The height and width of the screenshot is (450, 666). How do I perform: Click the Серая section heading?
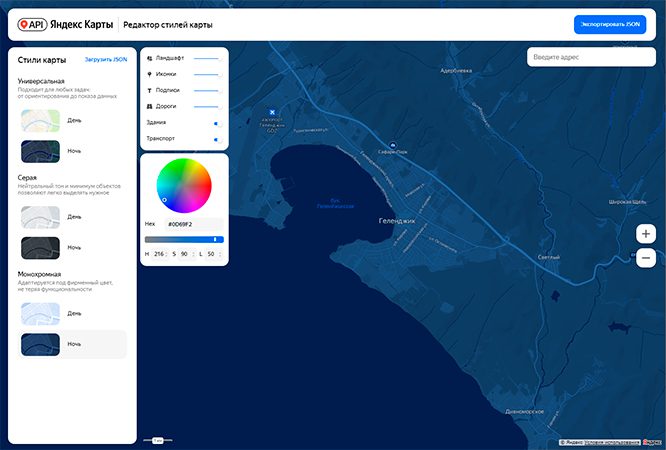(27, 178)
